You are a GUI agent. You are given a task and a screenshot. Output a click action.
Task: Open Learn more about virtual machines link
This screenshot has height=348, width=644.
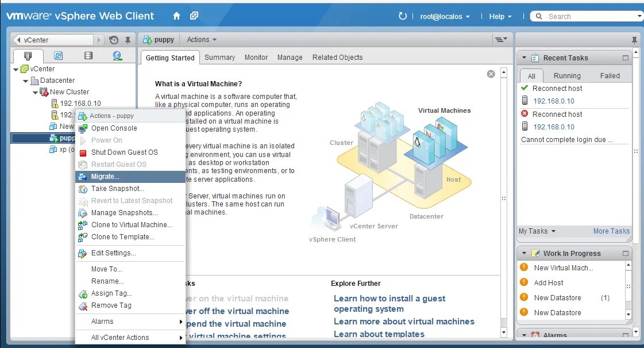click(x=404, y=322)
